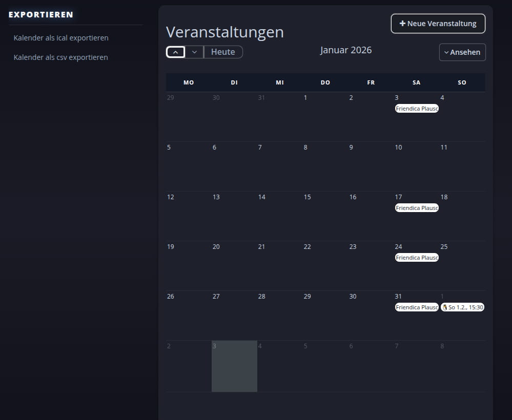The height and width of the screenshot is (420, 512).
Task: Open the Ansehen view dropdown
Action: coord(462,52)
